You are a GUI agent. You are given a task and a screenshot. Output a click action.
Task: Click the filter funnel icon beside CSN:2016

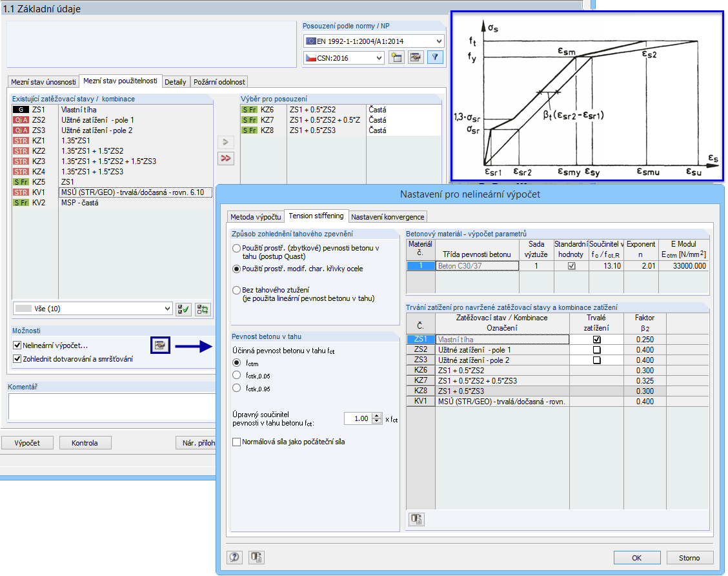point(436,57)
